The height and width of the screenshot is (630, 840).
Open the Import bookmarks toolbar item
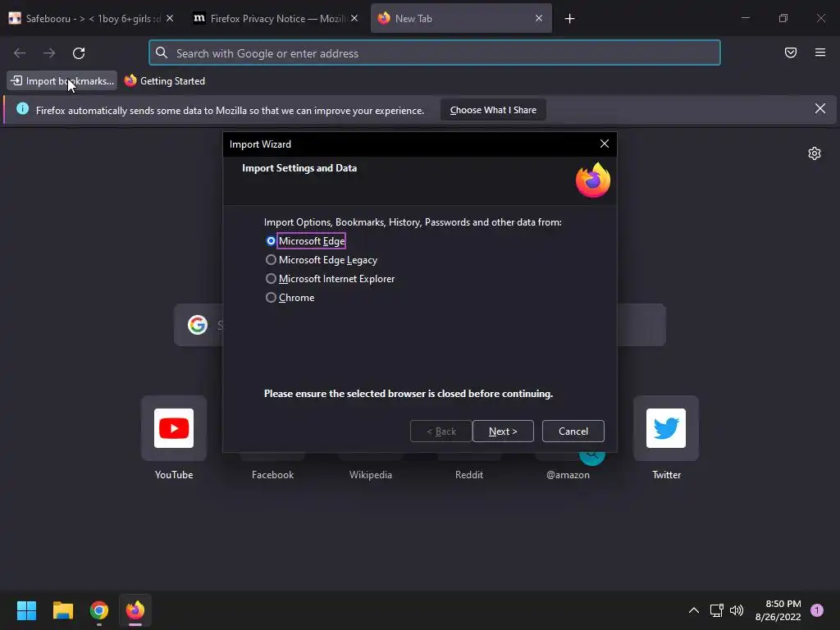click(x=62, y=81)
